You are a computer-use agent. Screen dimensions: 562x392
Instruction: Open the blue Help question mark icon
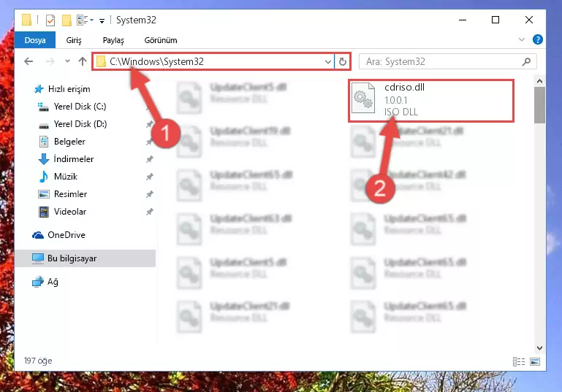tap(537, 39)
